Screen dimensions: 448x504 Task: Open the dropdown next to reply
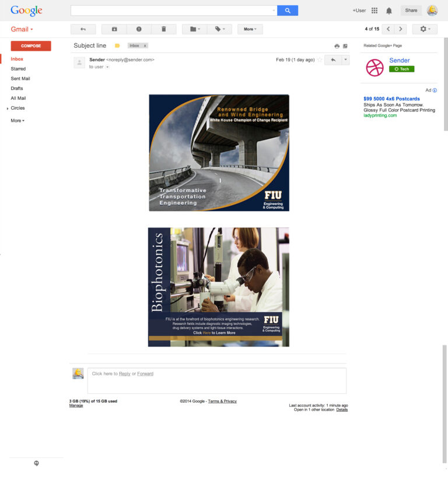pyautogui.click(x=345, y=60)
